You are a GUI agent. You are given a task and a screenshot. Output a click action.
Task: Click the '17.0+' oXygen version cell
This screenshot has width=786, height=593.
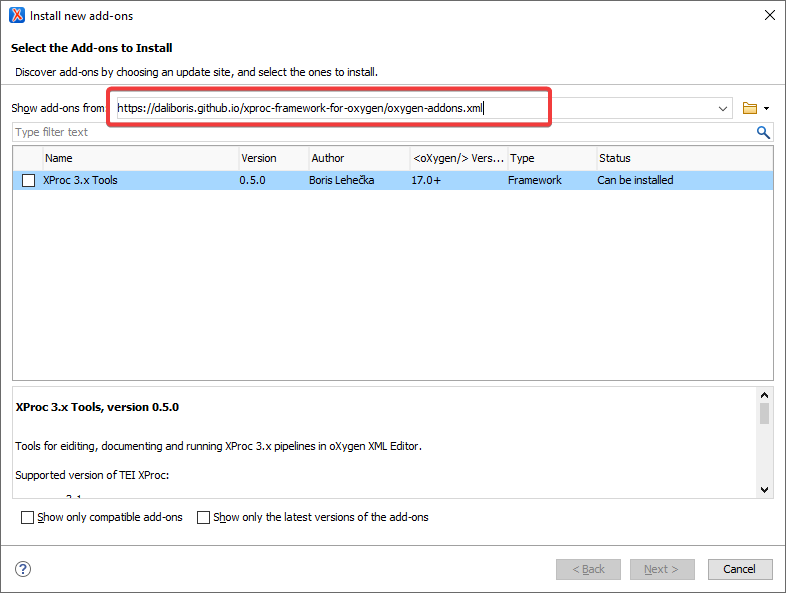(426, 180)
